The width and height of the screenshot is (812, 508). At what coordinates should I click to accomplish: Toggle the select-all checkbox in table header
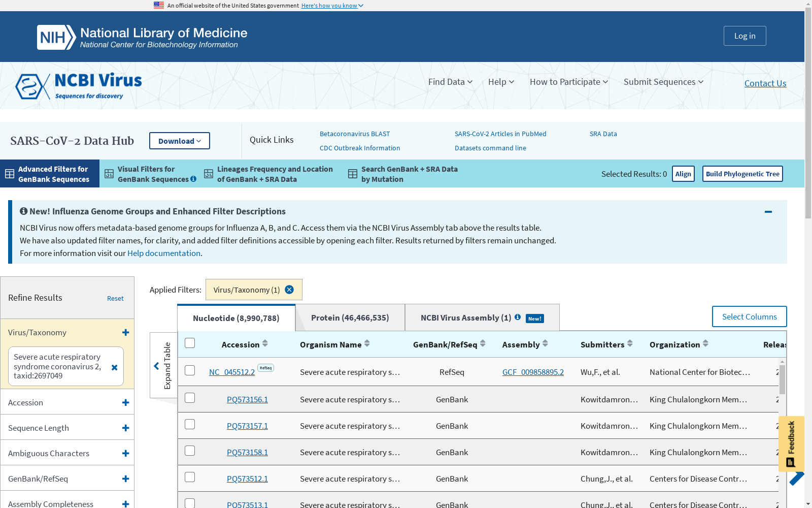pos(190,343)
